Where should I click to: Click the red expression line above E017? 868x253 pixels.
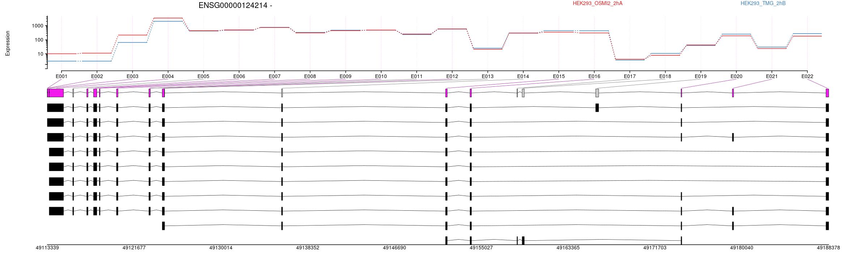click(630, 59)
